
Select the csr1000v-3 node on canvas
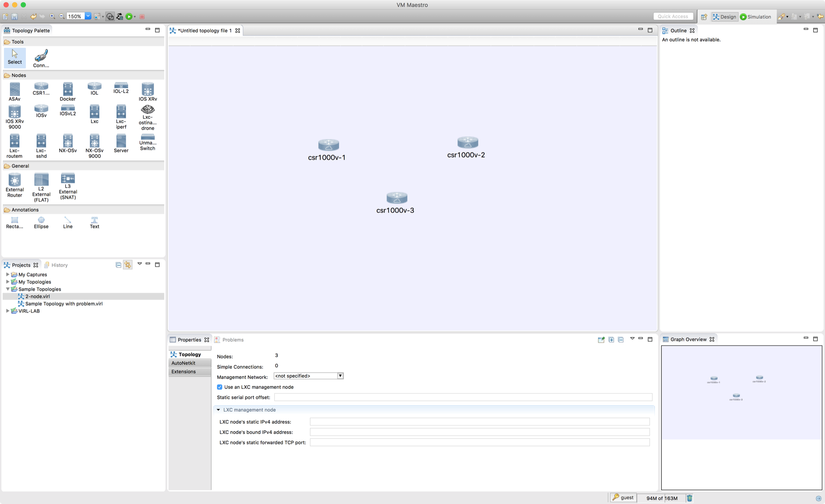(396, 203)
